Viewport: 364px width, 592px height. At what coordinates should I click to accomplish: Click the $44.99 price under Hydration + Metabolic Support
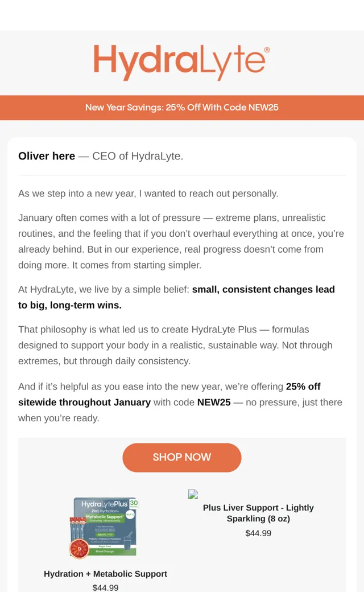coord(105,587)
